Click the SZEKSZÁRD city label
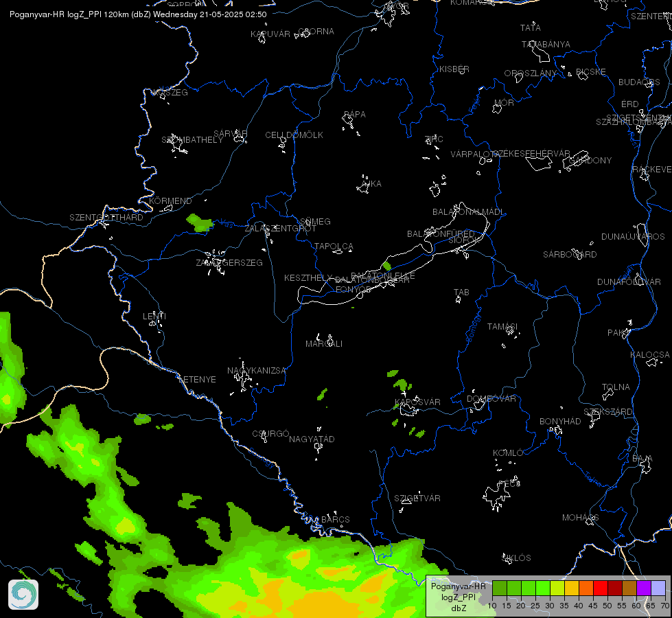 [607, 412]
